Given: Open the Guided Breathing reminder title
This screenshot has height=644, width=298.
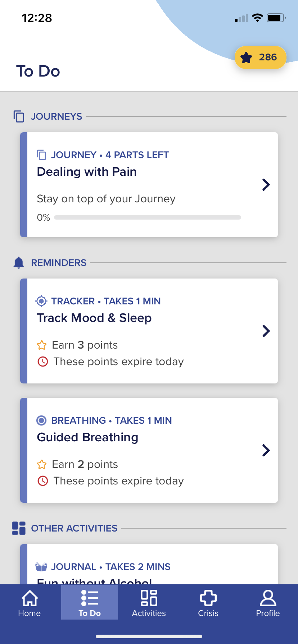Looking at the screenshot, I should (87, 437).
